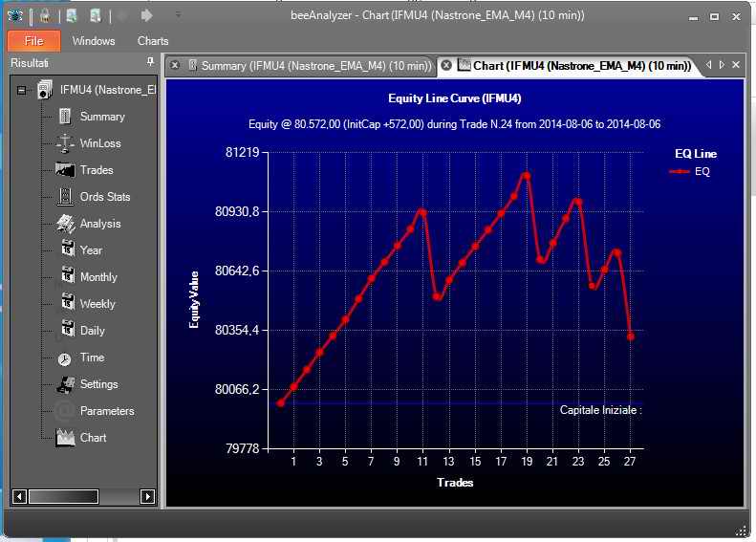Click the Summary sheet icon in tree
The height and width of the screenshot is (542, 756).
(x=65, y=117)
